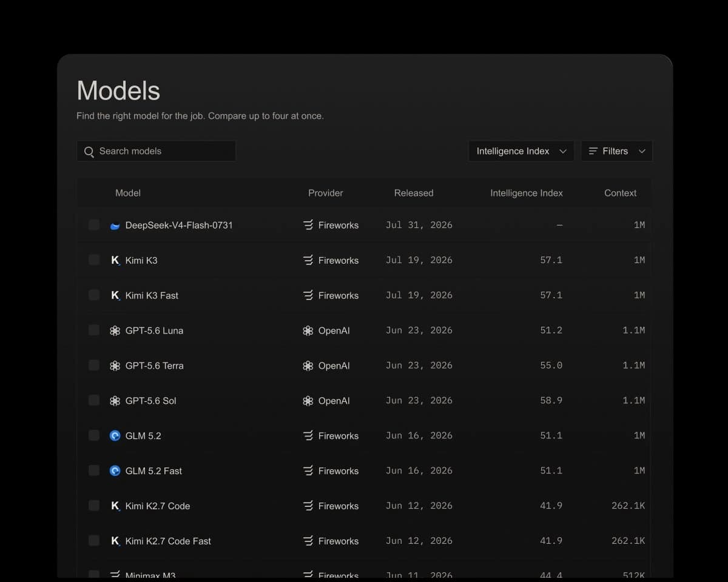Viewport: 728px width, 582px height.
Task: Sort by Intelligence Index column header
Action: click(x=527, y=193)
